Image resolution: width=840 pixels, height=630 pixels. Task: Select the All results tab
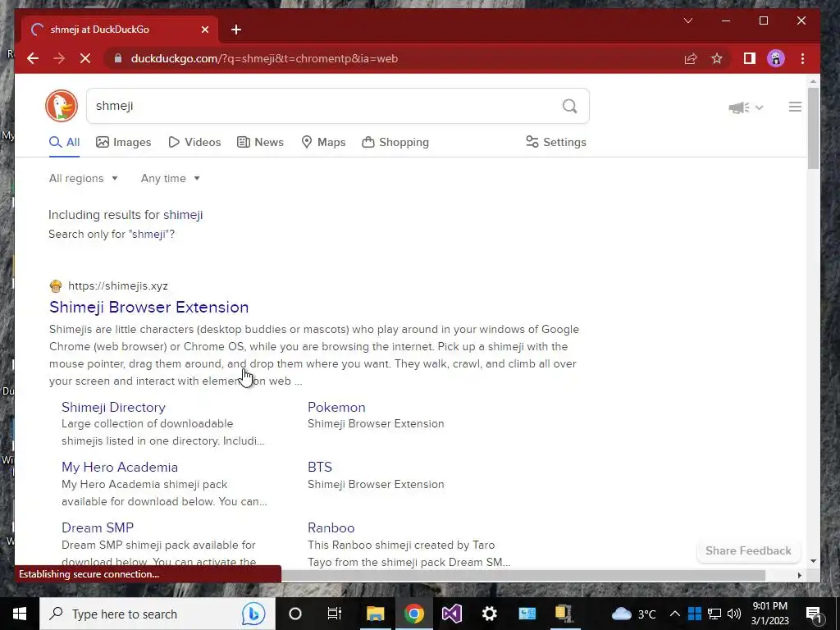click(64, 142)
